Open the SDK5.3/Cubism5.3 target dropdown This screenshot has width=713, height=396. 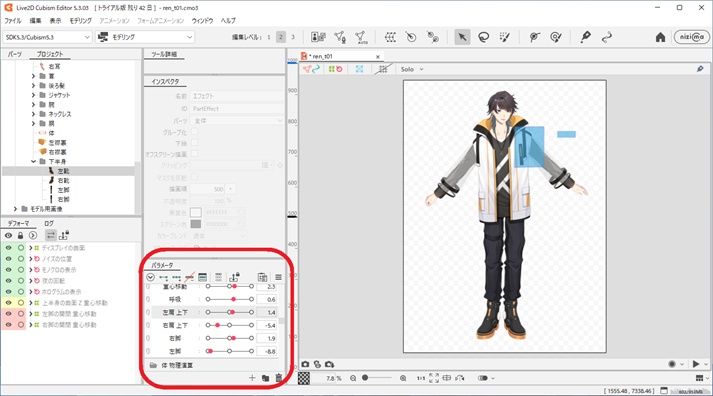coord(48,37)
